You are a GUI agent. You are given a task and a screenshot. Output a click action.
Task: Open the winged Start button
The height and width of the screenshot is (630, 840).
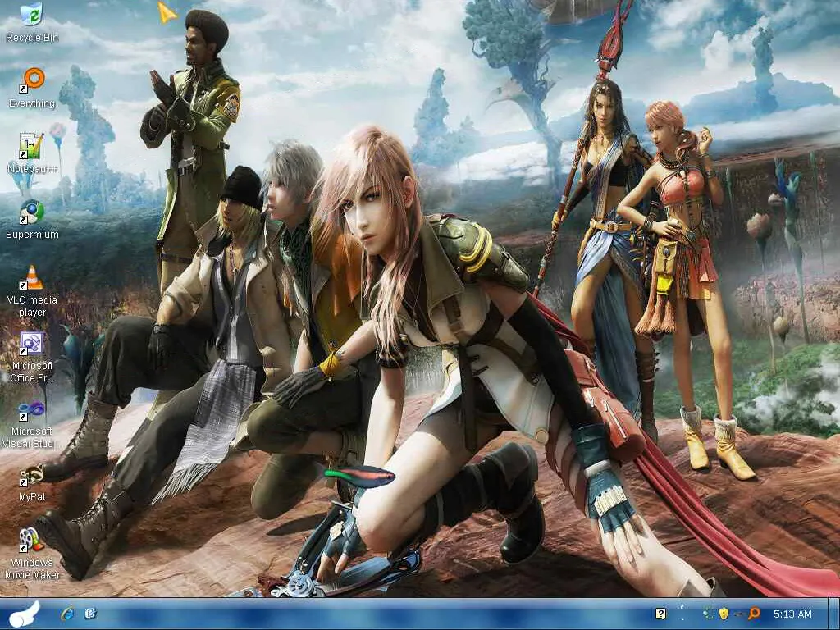coord(23,614)
